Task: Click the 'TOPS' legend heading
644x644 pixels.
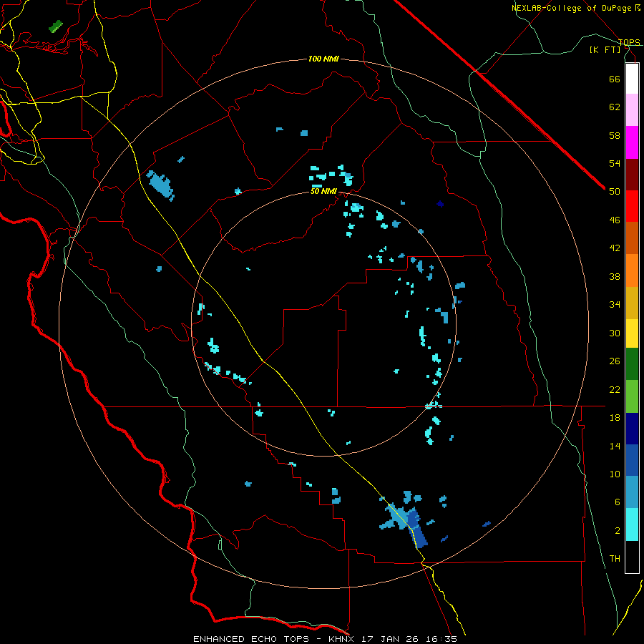Action: point(629,42)
